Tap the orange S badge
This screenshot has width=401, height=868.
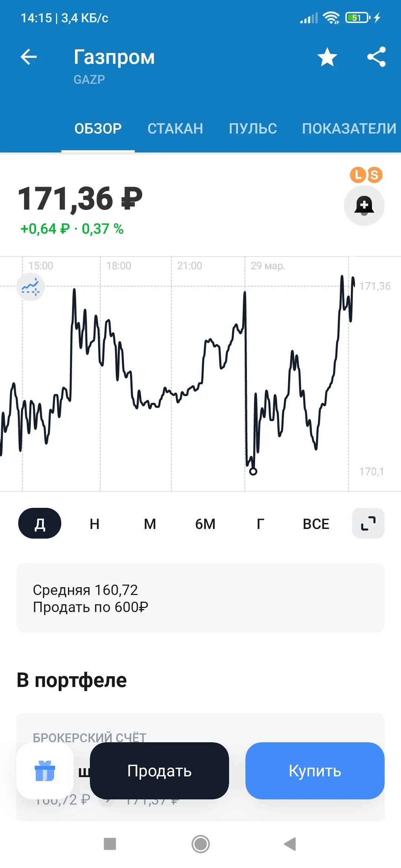[x=374, y=175]
